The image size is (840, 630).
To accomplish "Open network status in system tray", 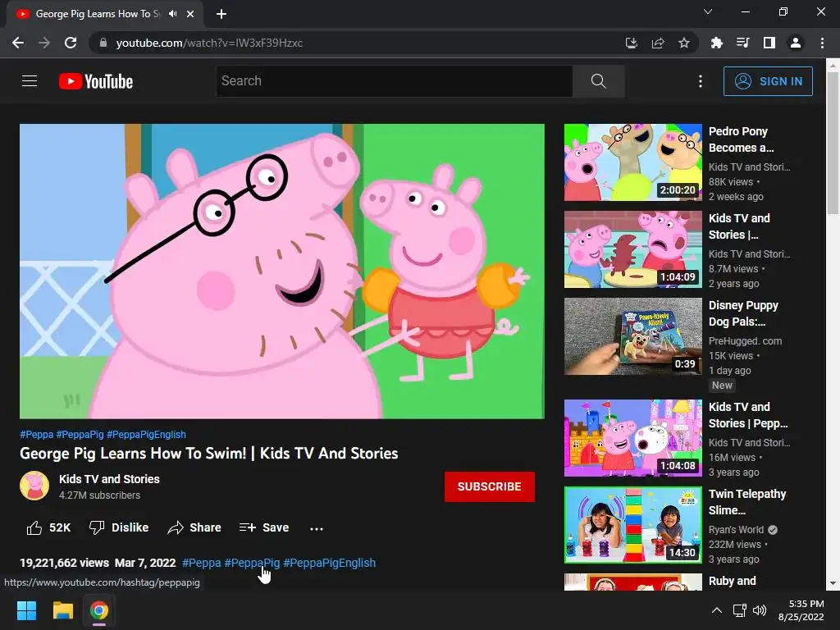I will pos(740,610).
